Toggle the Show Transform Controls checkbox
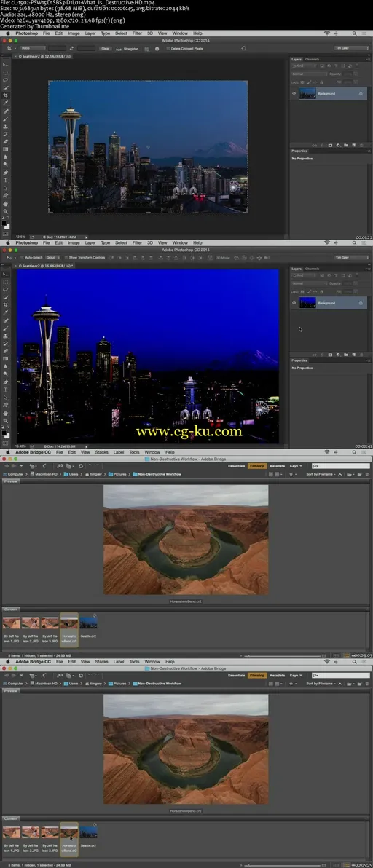Viewport: 373px width, 868px height. click(66, 257)
